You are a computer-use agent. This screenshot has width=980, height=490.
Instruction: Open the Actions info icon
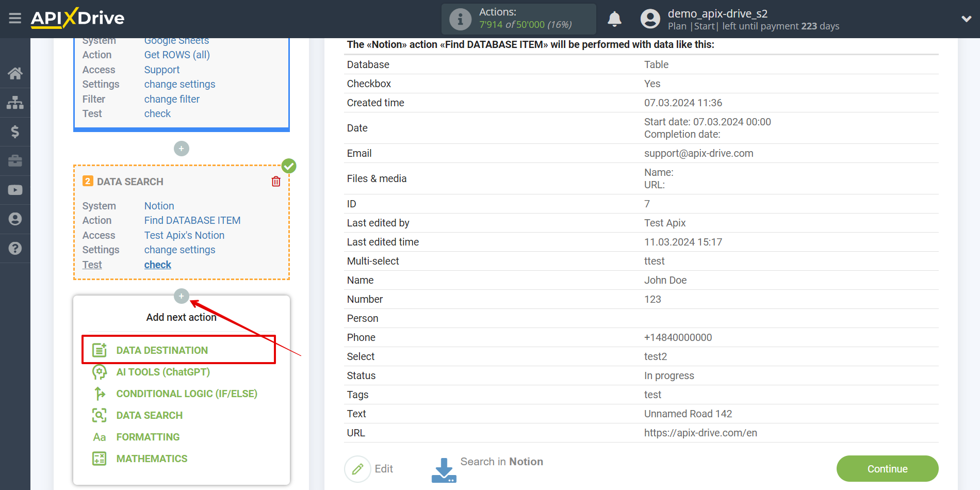click(x=460, y=19)
